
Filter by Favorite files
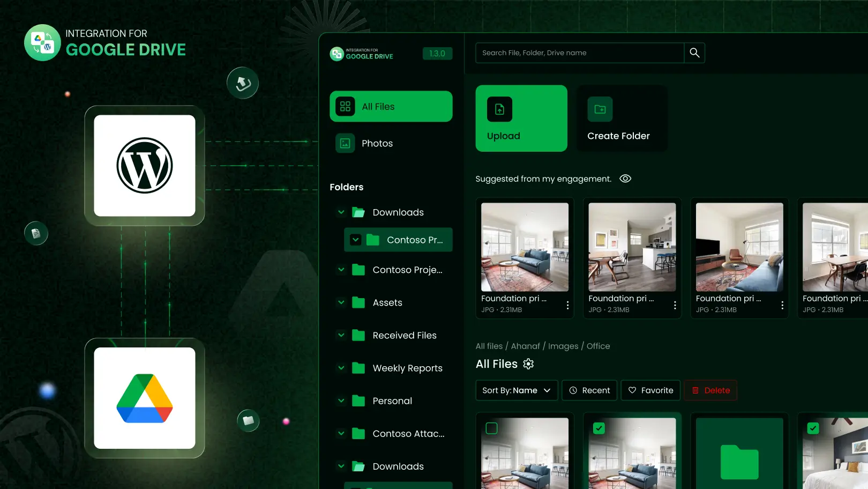click(x=650, y=390)
